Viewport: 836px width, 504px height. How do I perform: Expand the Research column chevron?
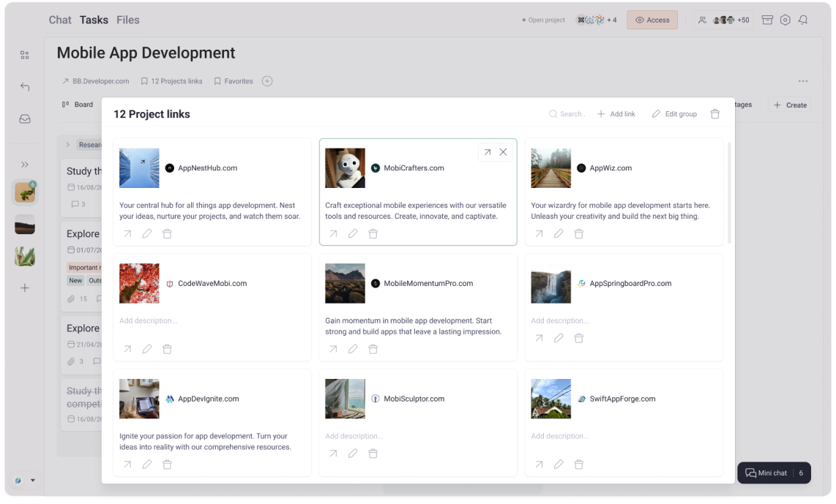pos(68,145)
